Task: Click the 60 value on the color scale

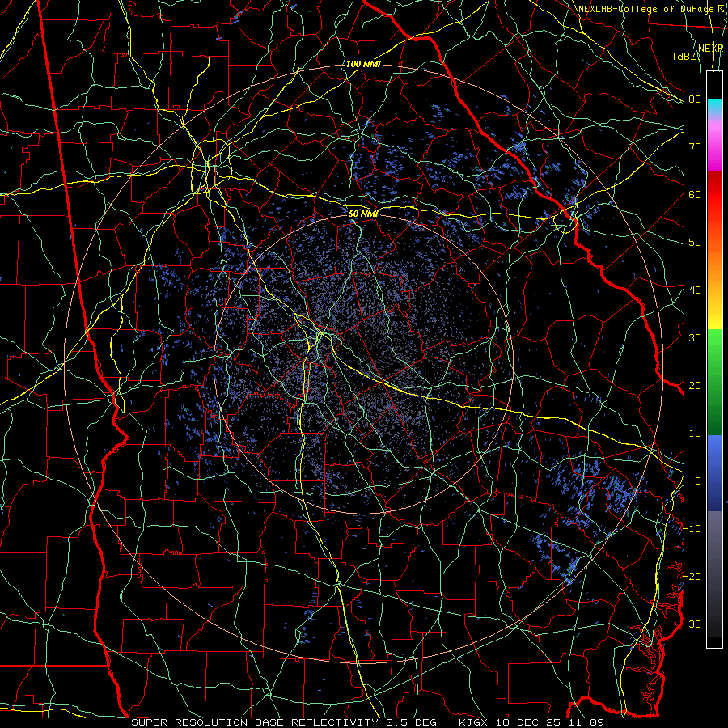Action: (x=695, y=194)
